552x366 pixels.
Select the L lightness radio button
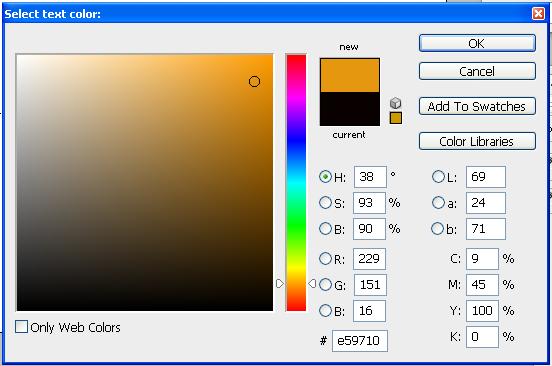(x=438, y=177)
